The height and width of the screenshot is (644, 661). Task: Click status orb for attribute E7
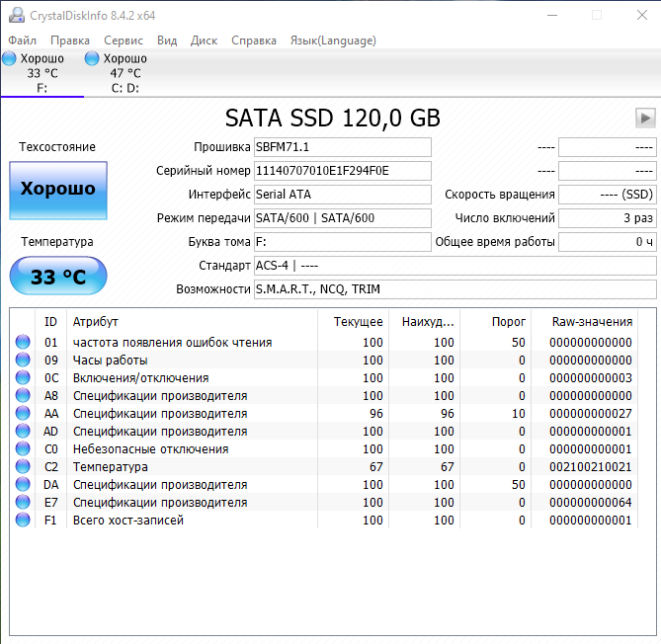pos(23,502)
